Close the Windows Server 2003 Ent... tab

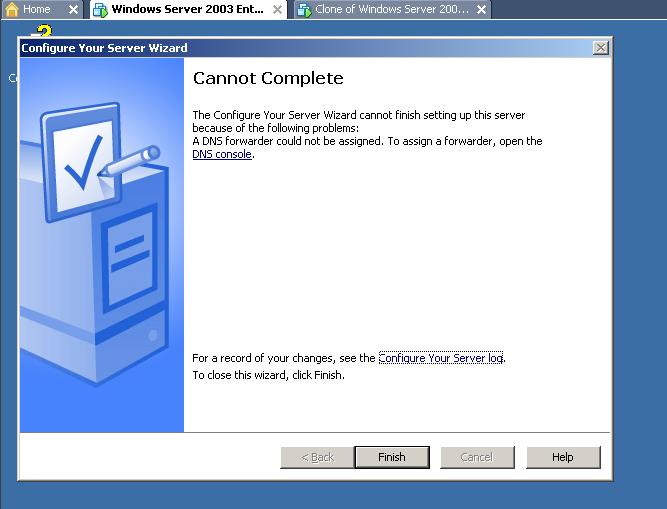[x=277, y=9]
